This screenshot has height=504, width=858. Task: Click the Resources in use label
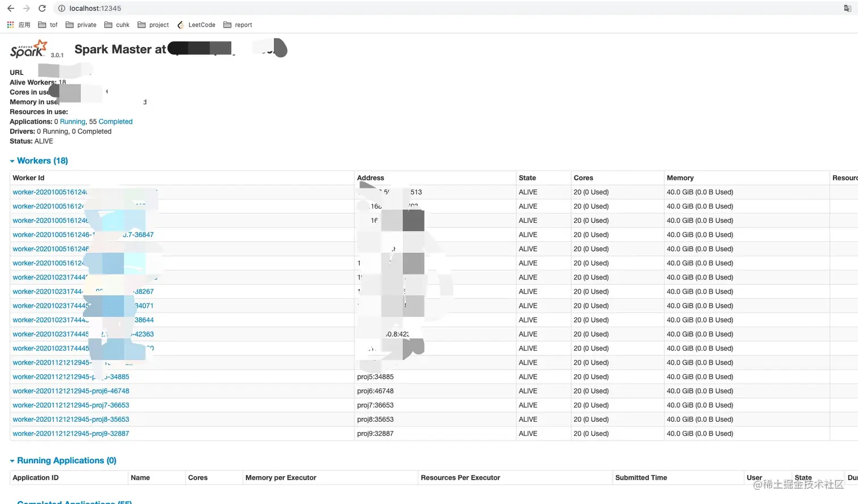tap(39, 112)
